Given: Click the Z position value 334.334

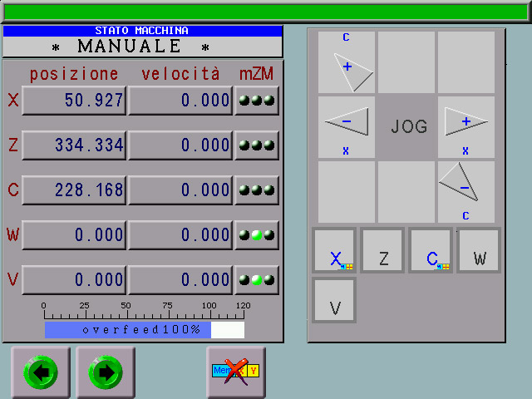Looking at the screenshot, I should pyautogui.click(x=74, y=145).
